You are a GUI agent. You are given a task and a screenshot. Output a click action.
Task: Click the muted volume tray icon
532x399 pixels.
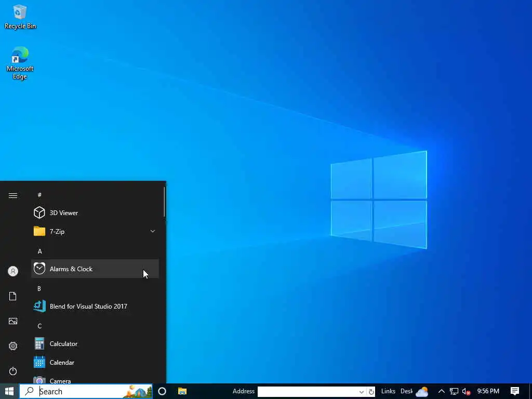click(466, 392)
